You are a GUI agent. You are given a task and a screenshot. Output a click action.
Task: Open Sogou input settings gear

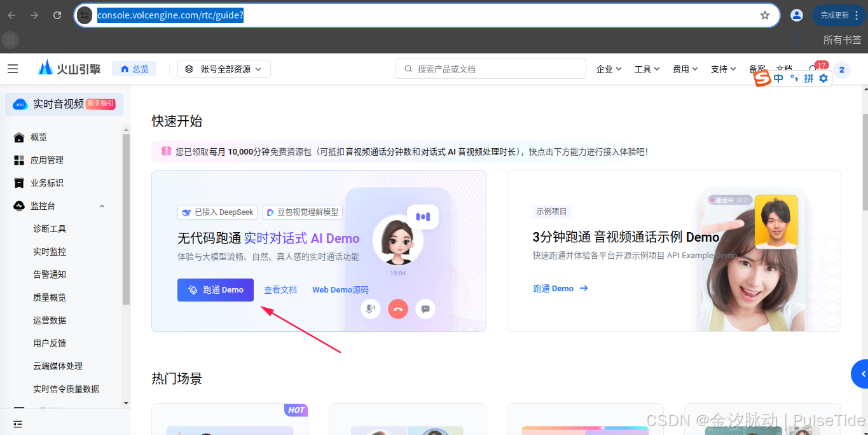pyautogui.click(x=823, y=78)
